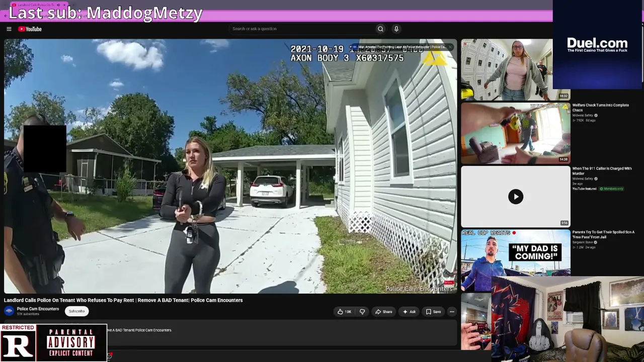Toggle the thumbs-down dislike button

coord(362,312)
